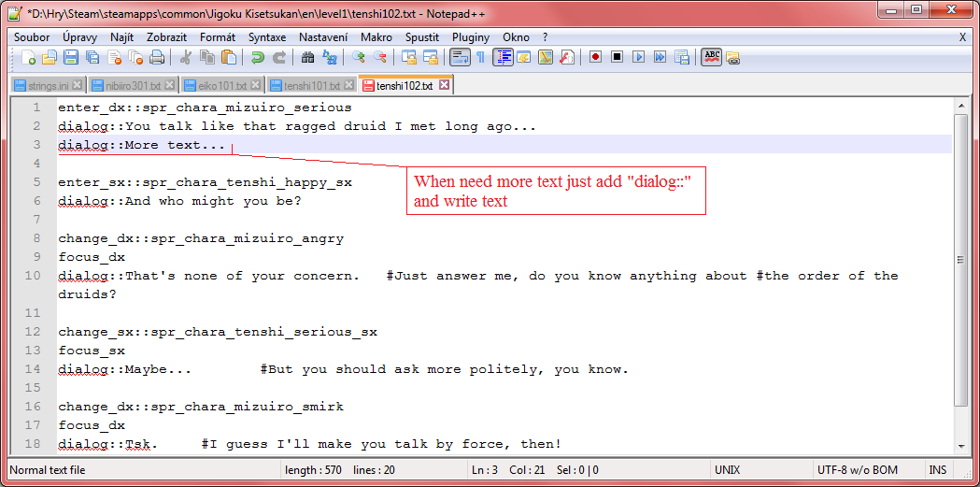
Task: Open the Syntaxe menu
Action: tap(267, 37)
